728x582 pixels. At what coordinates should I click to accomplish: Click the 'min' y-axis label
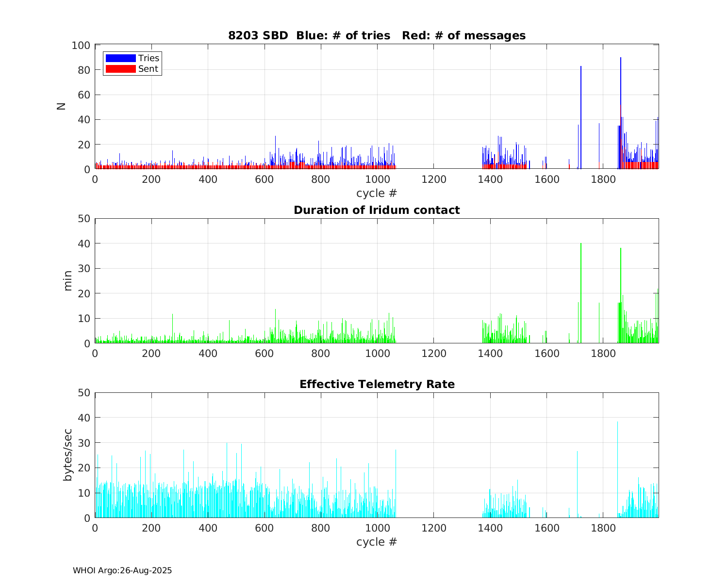(67, 281)
